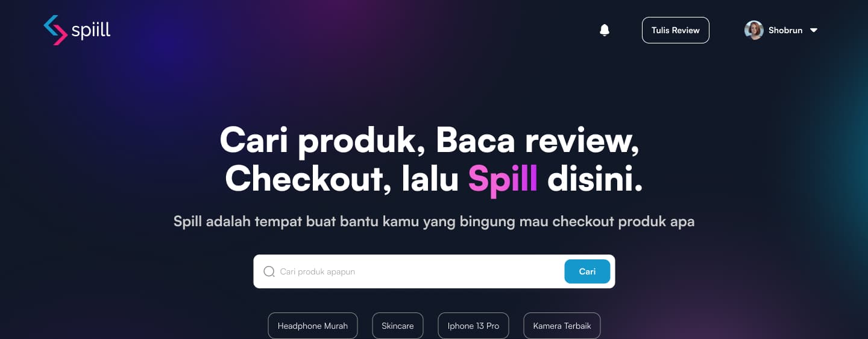Click the 'Checkout, lalu' headline text
The image size is (868, 339).
click(x=342, y=178)
